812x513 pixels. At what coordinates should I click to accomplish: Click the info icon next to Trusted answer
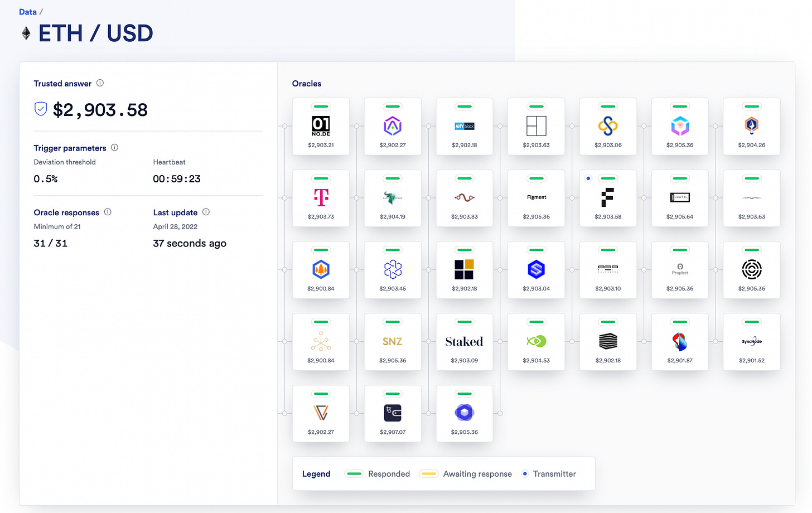pos(100,83)
